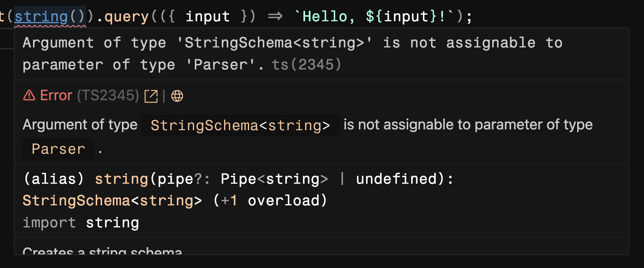
Task: Click the highlighted StringSchema<string> code chip
Action: click(240, 126)
